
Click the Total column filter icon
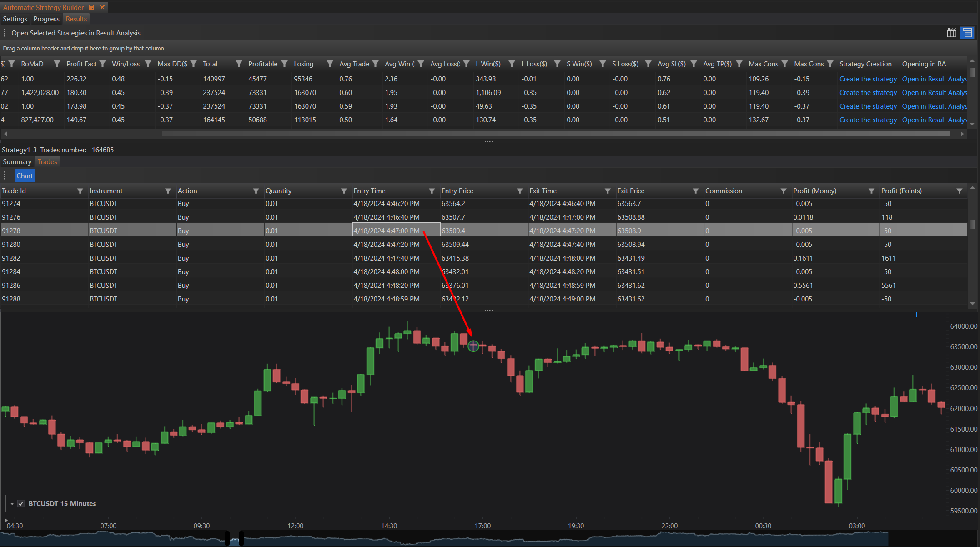239,64
